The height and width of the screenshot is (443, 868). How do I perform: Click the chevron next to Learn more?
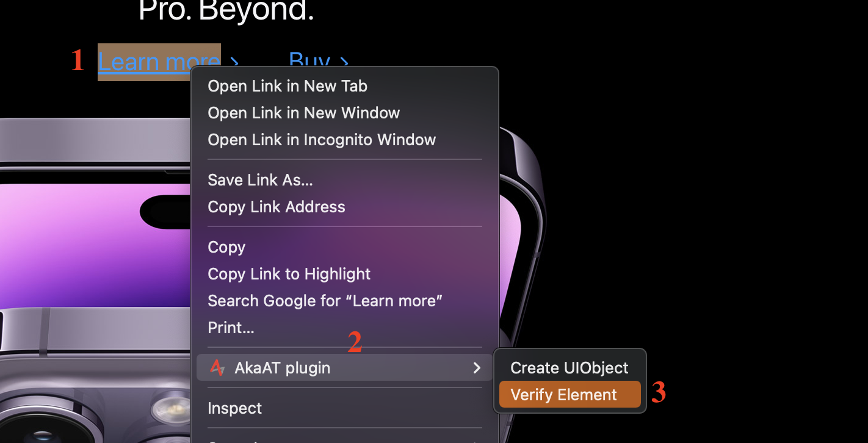pyautogui.click(x=234, y=62)
